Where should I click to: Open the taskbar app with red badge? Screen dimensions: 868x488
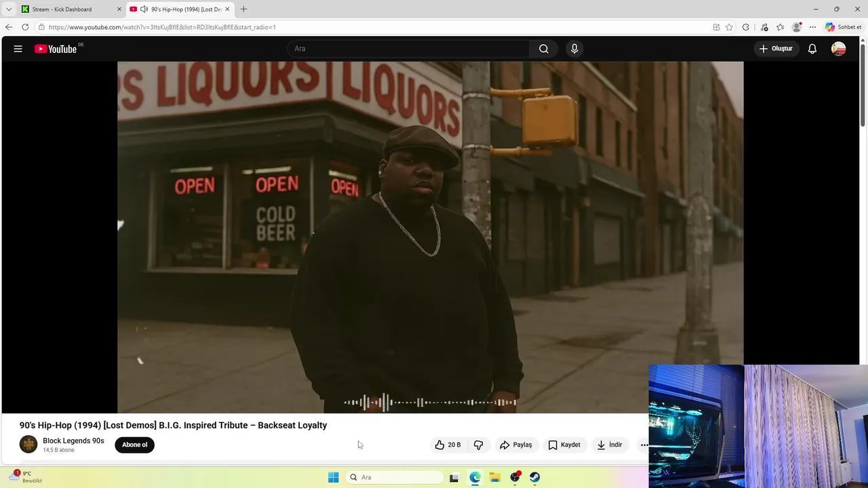click(515, 477)
